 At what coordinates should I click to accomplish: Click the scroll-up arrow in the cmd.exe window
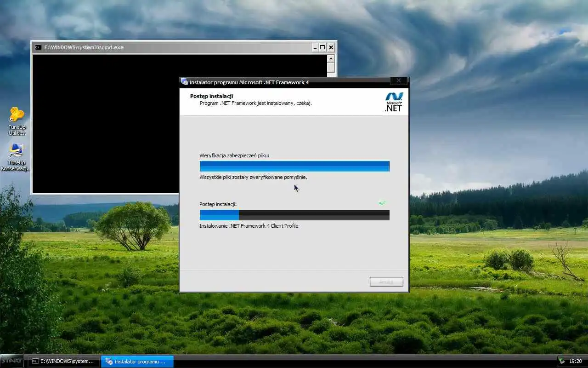coord(331,58)
